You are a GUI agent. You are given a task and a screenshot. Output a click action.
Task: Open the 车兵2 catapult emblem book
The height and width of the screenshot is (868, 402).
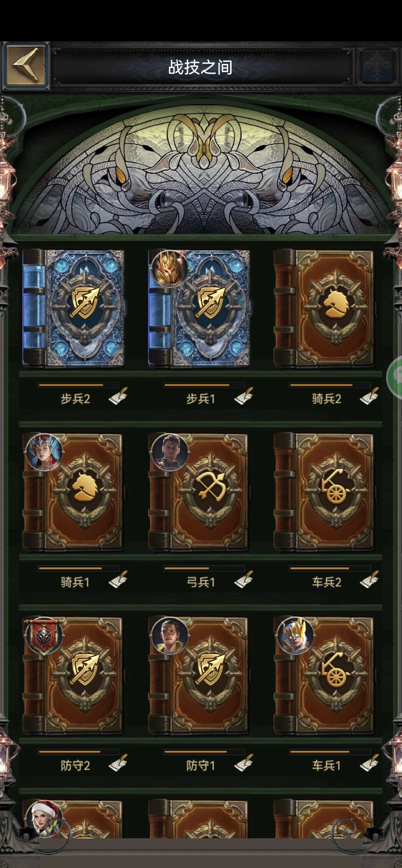click(324, 492)
